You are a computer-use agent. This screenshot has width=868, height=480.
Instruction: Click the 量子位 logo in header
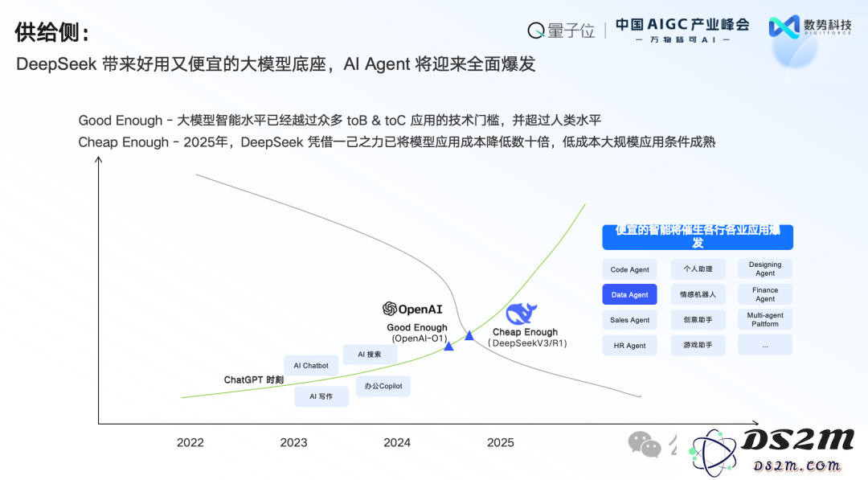tap(561, 30)
